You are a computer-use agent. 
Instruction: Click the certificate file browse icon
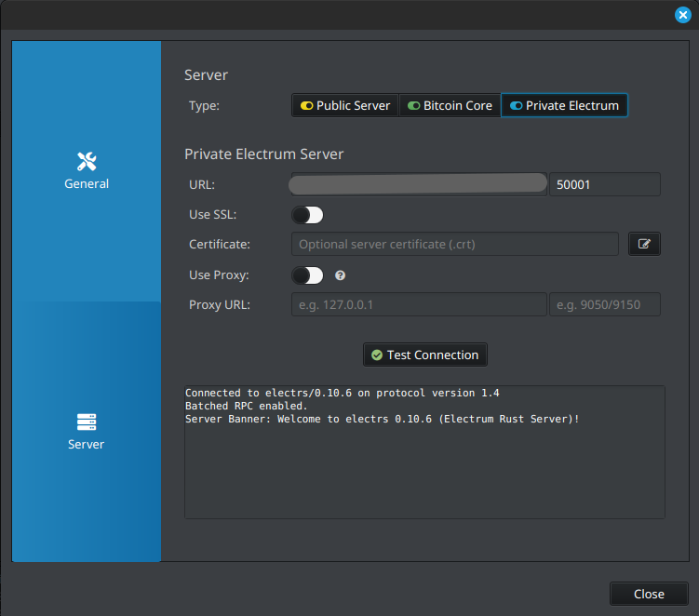pyautogui.click(x=644, y=244)
